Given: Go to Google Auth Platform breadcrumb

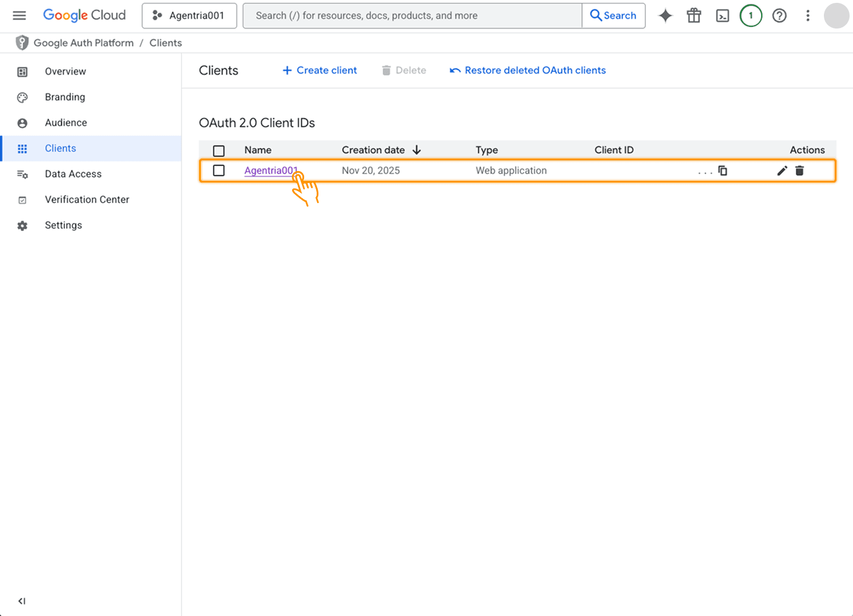Looking at the screenshot, I should pos(84,43).
